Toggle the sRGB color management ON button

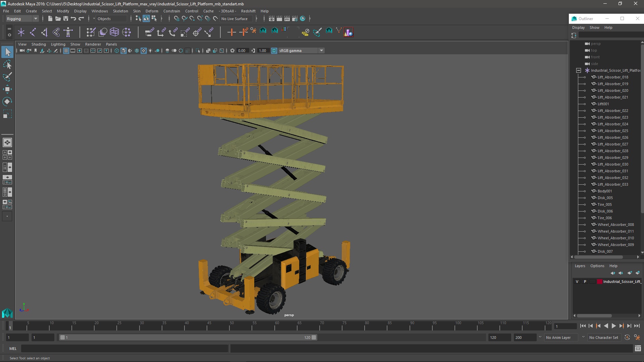[x=274, y=51]
